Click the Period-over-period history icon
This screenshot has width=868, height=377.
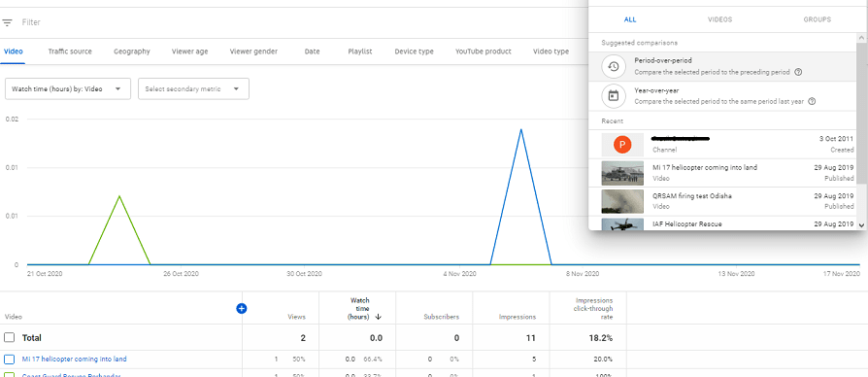point(614,66)
